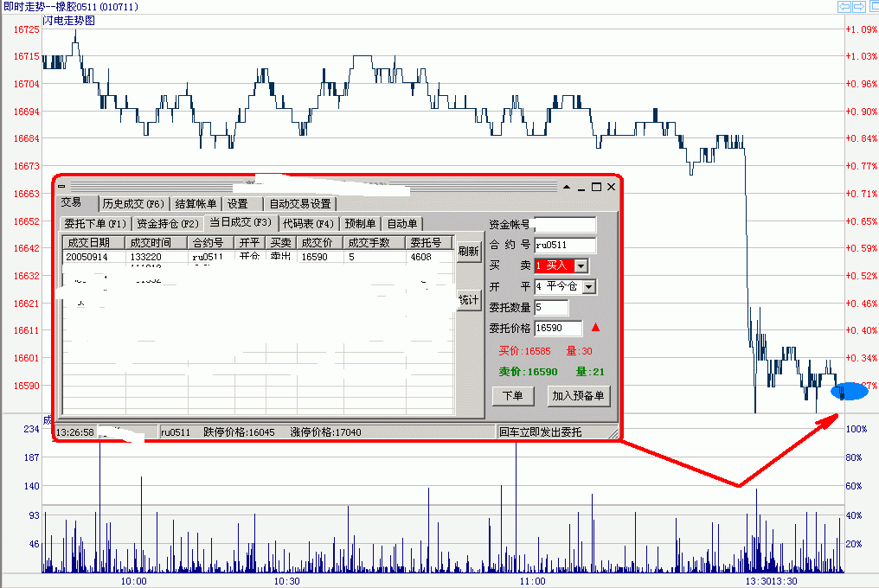
Task: Maximize the trading dialog window
Action: tap(596, 187)
